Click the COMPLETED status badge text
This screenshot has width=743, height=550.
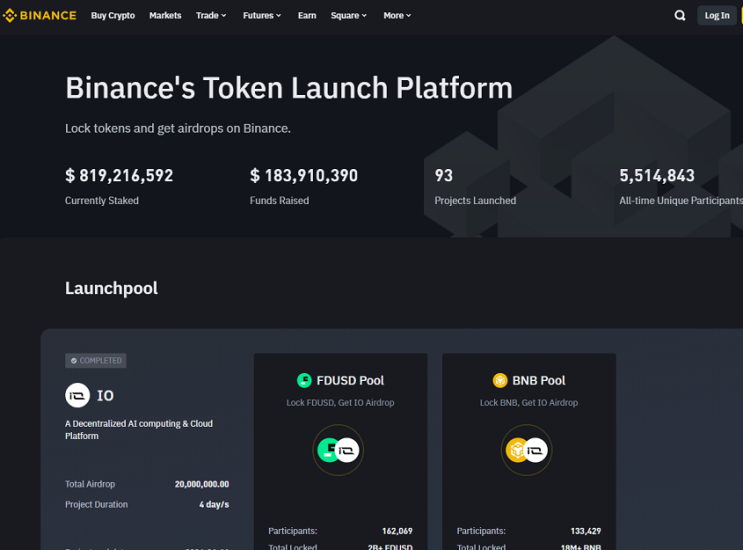pos(100,361)
